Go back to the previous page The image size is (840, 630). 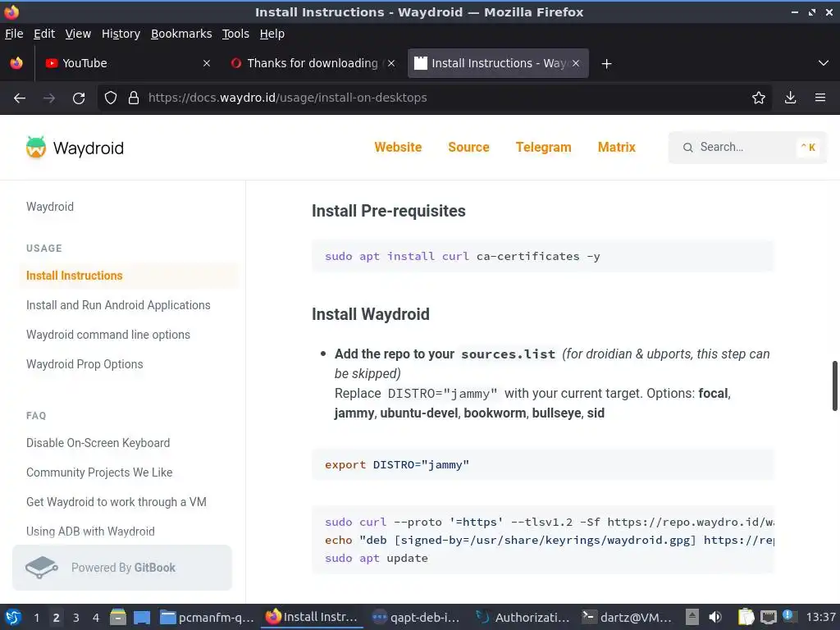pyautogui.click(x=20, y=98)
